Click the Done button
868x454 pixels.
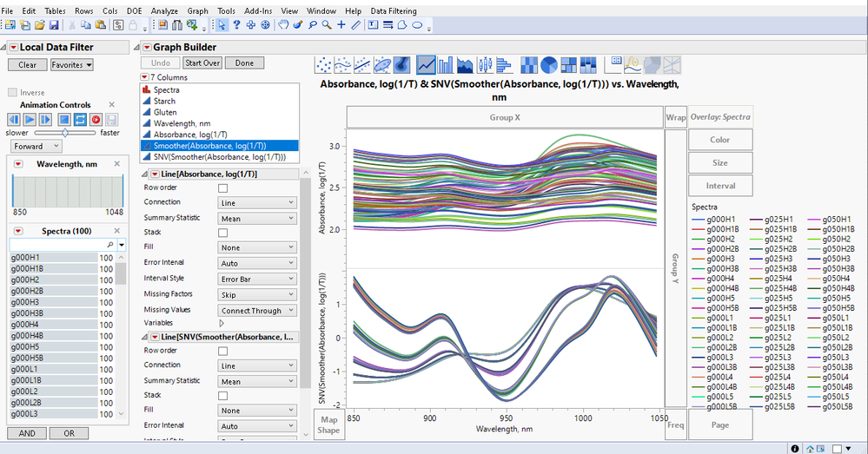pos(244,63)
